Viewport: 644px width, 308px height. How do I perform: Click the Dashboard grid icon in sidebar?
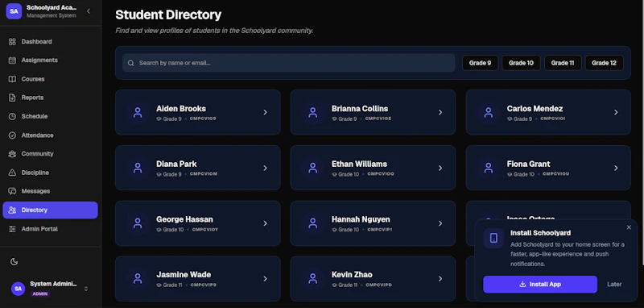12,42
